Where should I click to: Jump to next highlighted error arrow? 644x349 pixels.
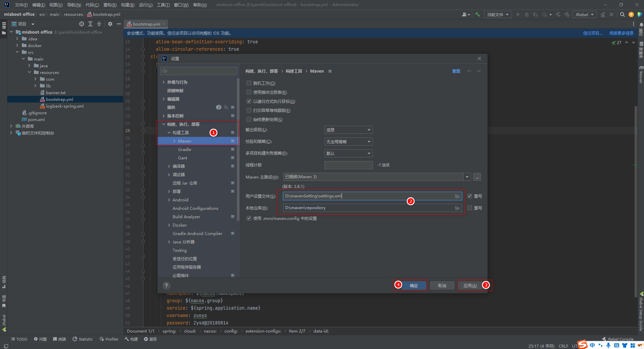[x=634, y=42]
